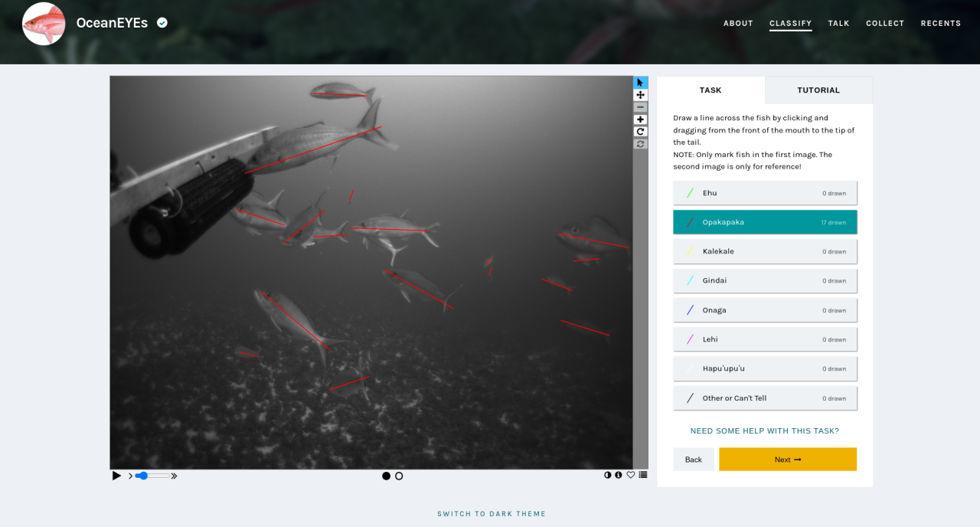
Task: Select the Opakapaka drawing tool
Action: coord(765,222)
